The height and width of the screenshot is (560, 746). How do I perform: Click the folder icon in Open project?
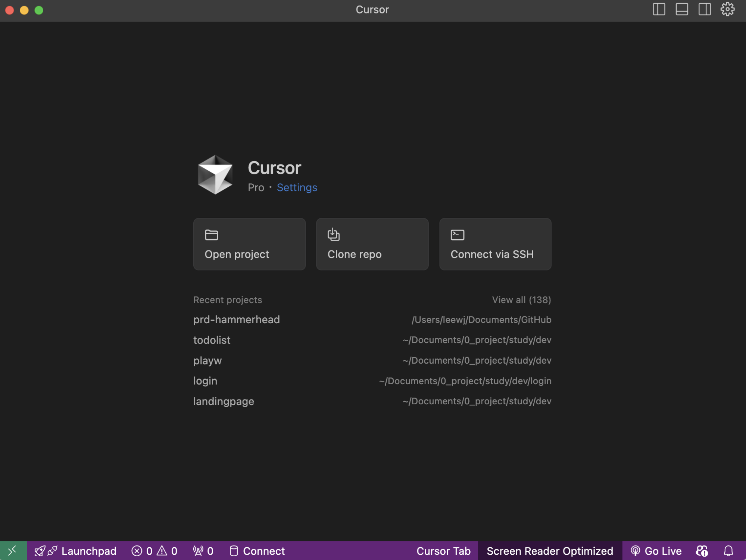[211, 235]
